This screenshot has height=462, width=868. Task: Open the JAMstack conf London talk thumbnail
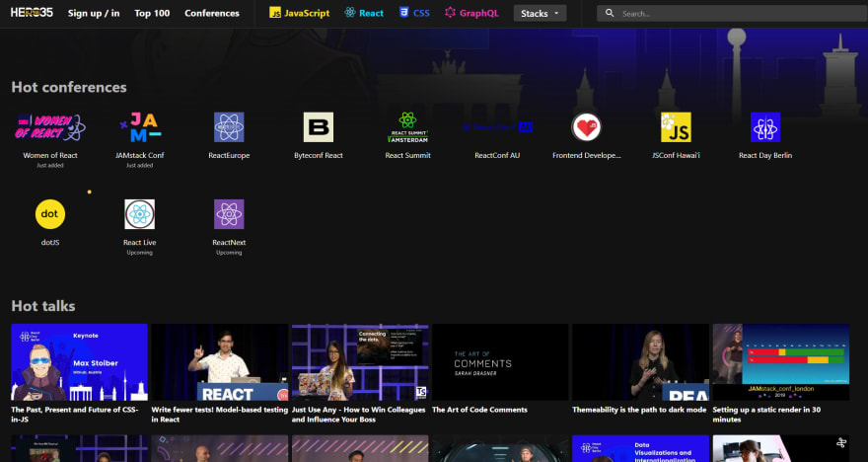(x=781, y=362)
